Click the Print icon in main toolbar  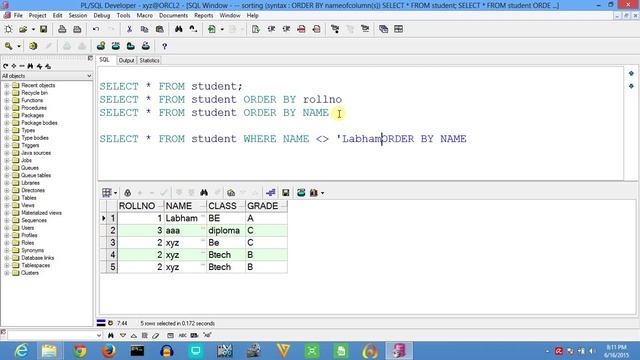(62, 29)
